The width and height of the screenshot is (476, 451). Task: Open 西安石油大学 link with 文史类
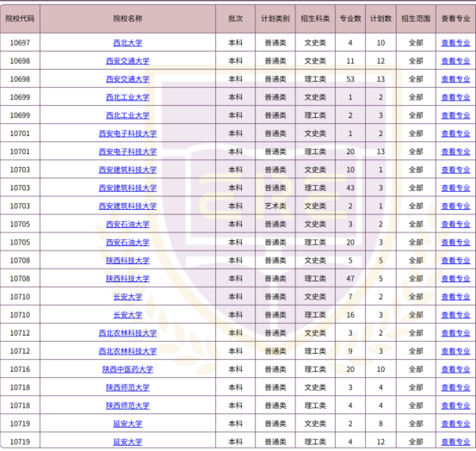[x=127, y=225]
